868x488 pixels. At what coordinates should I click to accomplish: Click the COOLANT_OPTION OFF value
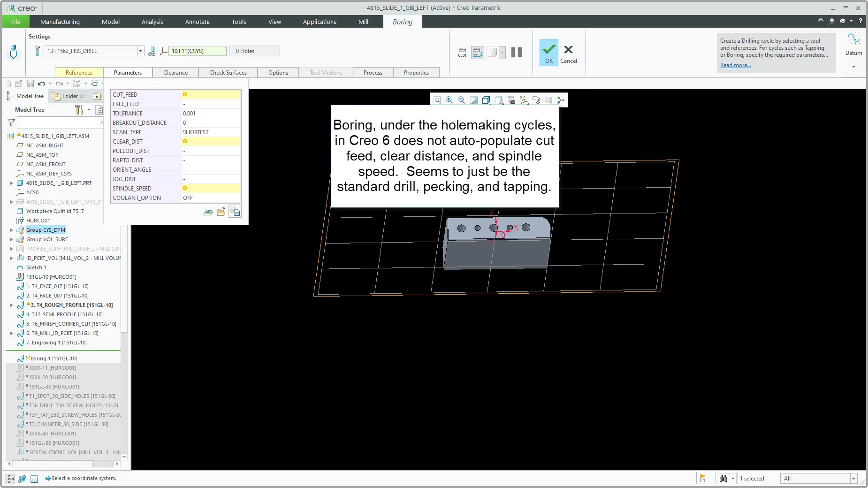pyautogui.click(x=211, y=198)
